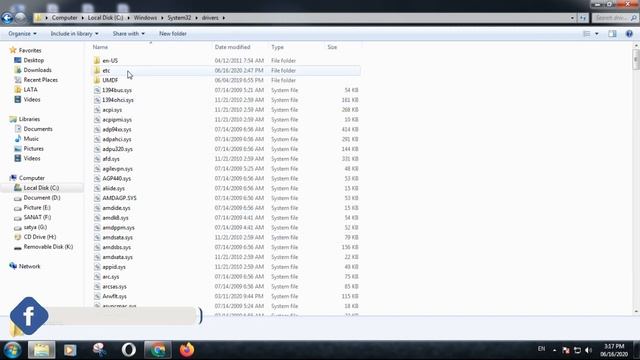
Task: Select System32 breadcrumb segment
Action: tap(179, 18)
